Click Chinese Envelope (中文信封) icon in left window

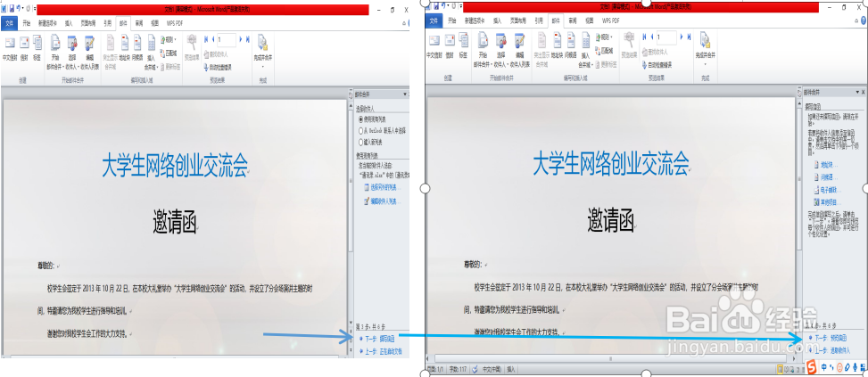[10, 47]
